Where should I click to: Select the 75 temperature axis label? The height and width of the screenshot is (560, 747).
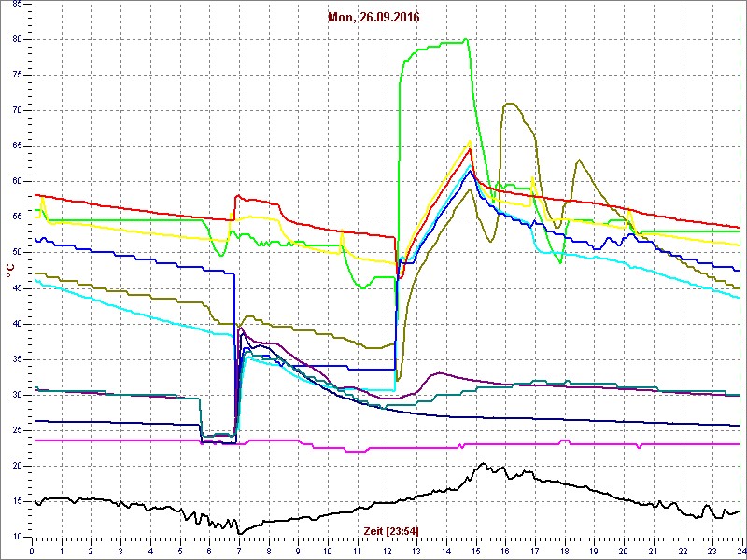click(16, 76)
